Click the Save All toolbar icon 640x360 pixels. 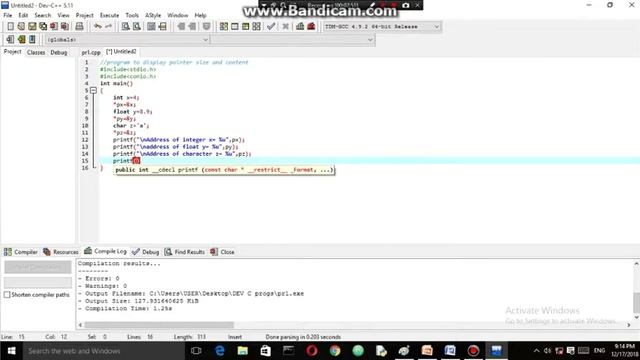(43, 27)
